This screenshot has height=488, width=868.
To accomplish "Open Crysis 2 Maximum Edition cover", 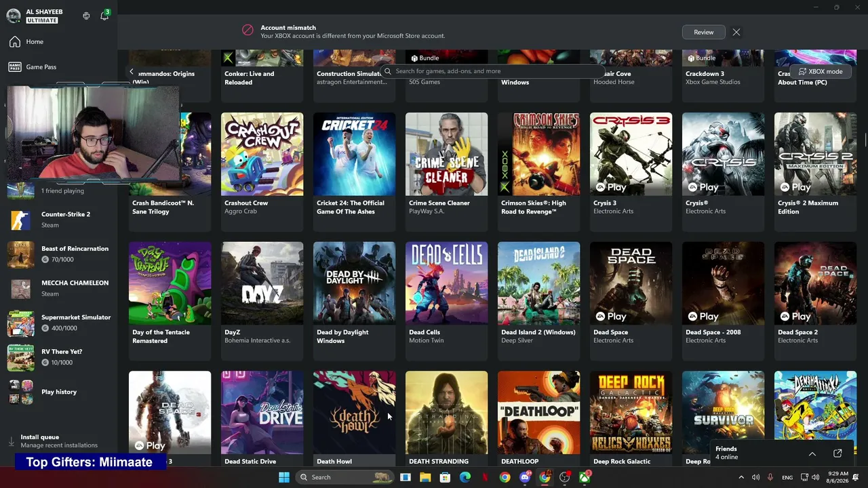I will click(x=815, y=154).
